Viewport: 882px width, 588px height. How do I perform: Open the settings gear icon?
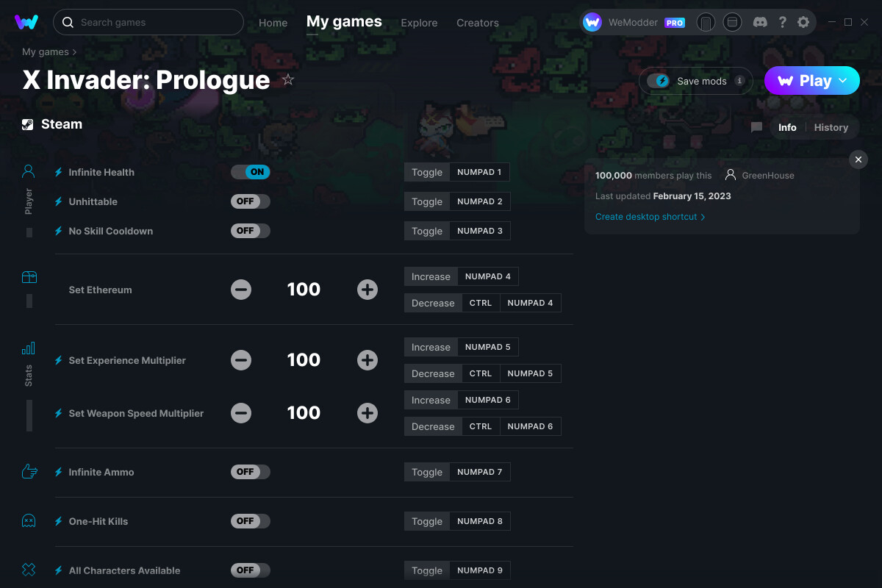pyautogui.click(x=803, y=22)
